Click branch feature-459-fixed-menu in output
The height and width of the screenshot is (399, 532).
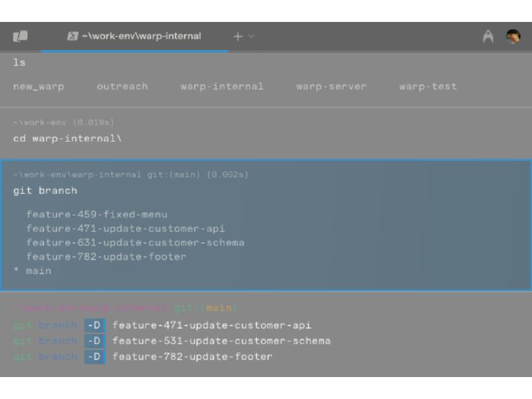click(x=96, y=214)
